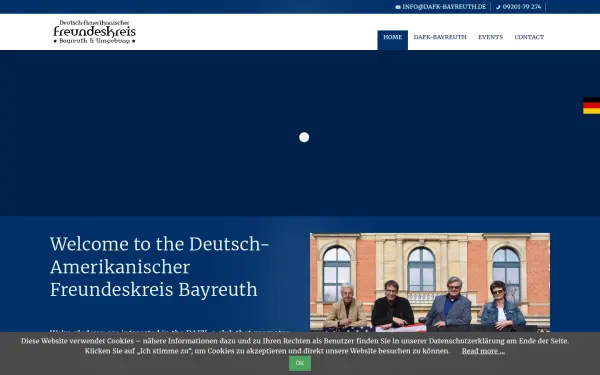This screenshot has height=375, width=600.
Task: Click the Freundeskreis site logo
Action: pos(95,32)
